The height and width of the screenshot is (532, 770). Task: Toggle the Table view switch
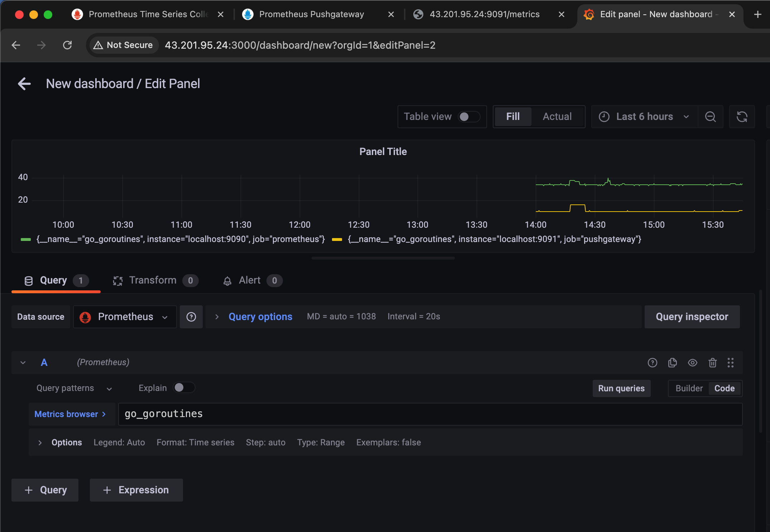pos(468,117)
